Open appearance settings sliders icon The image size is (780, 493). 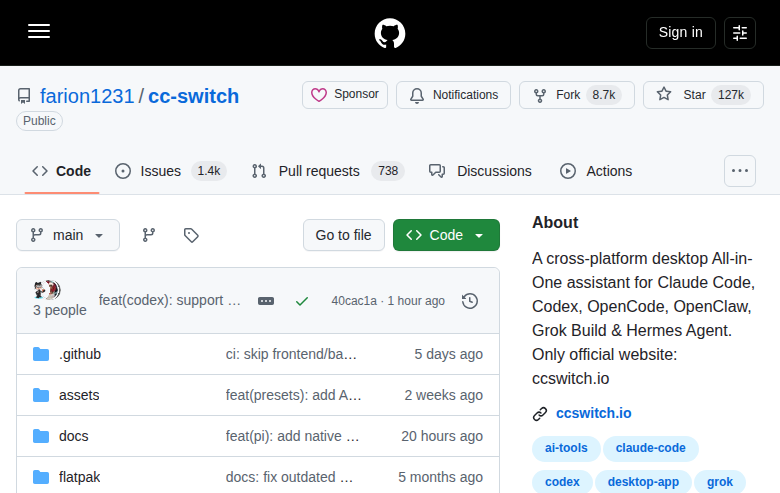click(740, 33)
